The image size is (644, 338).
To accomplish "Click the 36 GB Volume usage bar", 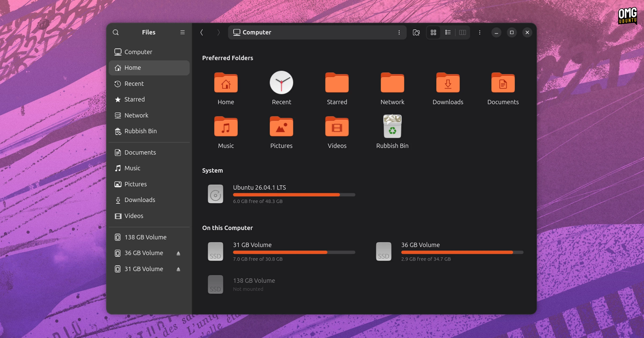I will (462, 252).
